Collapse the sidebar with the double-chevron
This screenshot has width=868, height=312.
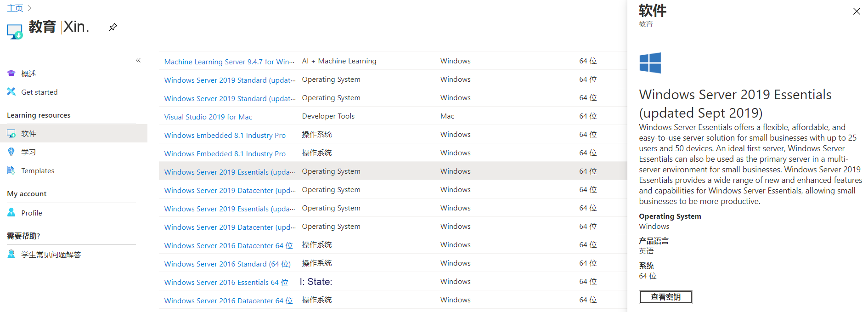[138, 60]
